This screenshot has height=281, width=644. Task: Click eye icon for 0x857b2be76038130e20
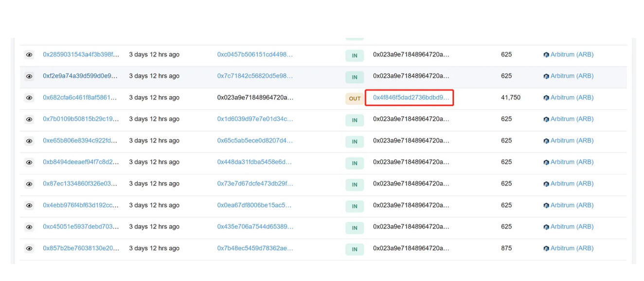(x=29, y=248)
